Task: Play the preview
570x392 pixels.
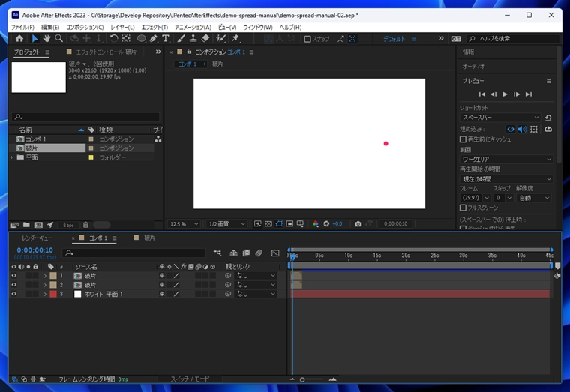Action: (505, 94)
